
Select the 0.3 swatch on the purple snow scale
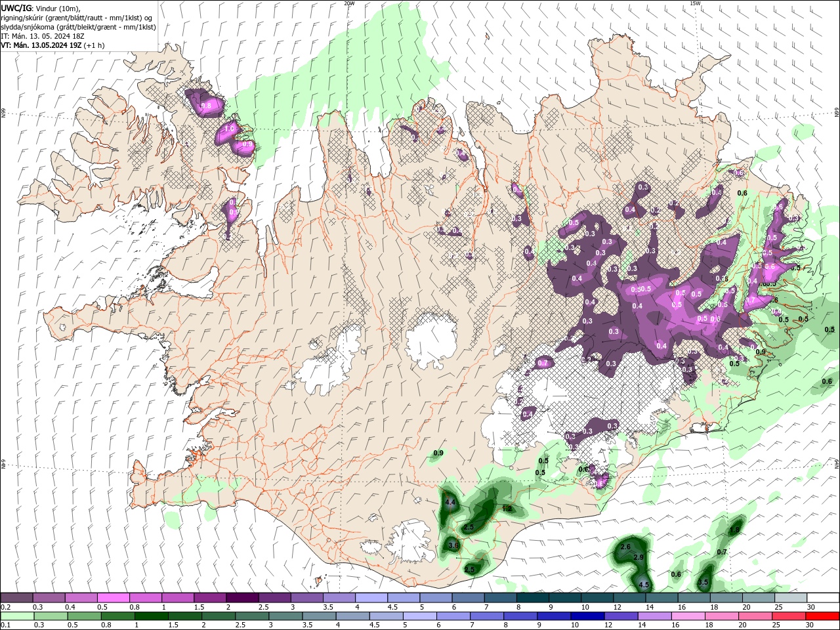[x=49, y=598]
